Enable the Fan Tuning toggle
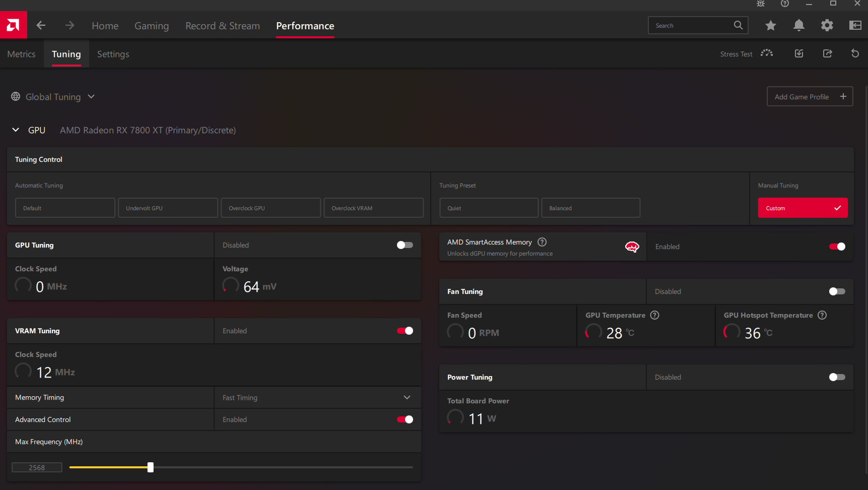 [837, 291]
